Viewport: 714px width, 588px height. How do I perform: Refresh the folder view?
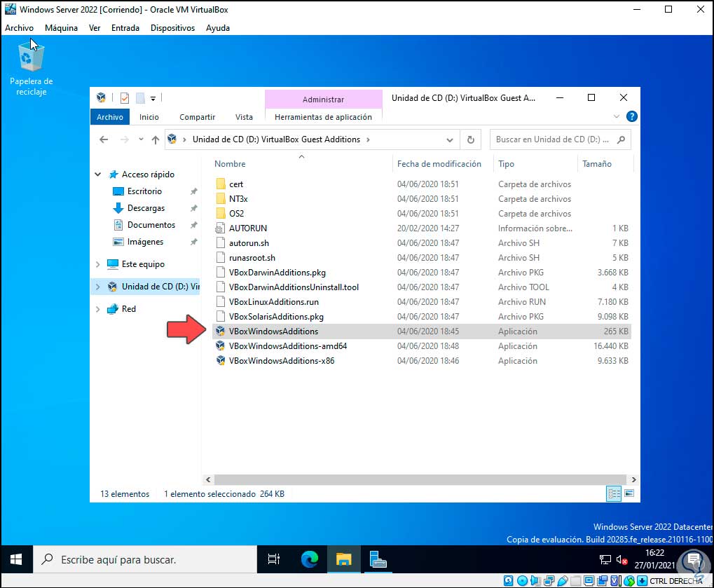(471, 140)
